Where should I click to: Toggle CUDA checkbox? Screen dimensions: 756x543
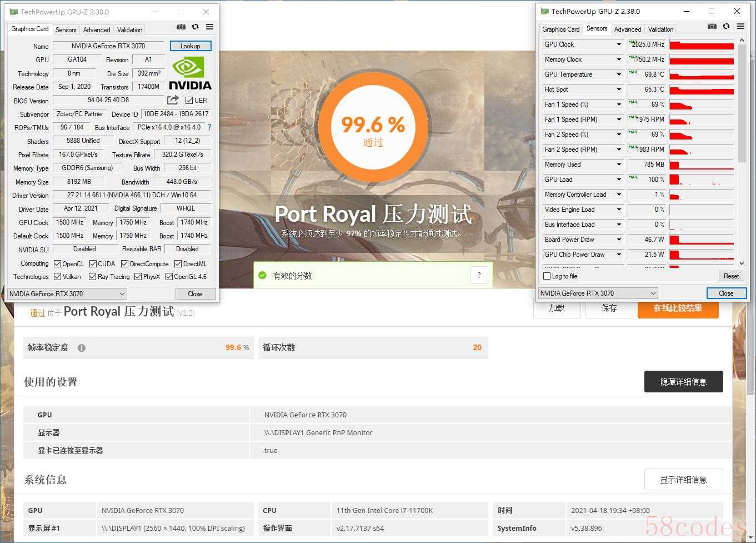click(x=93, y=263)
